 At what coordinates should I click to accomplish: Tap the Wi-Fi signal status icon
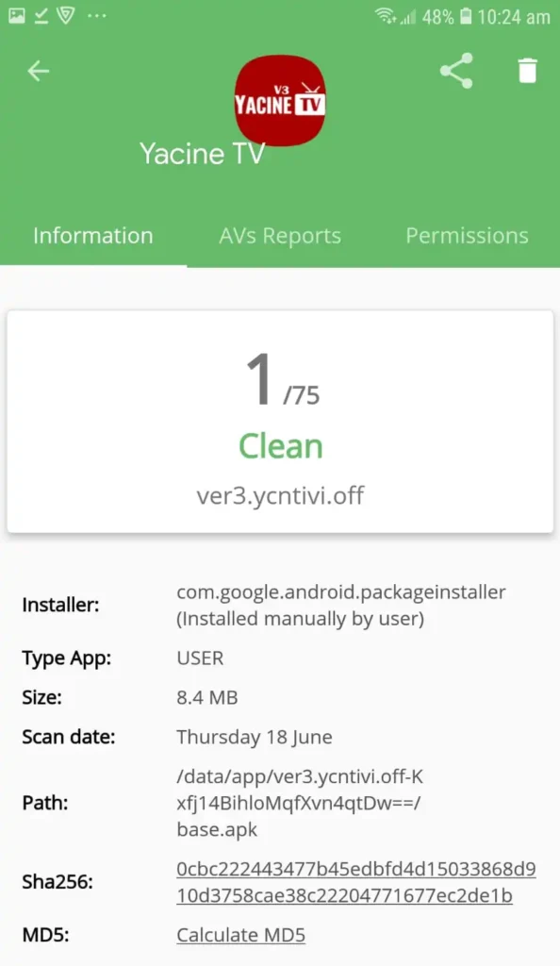tap(386, 17)
